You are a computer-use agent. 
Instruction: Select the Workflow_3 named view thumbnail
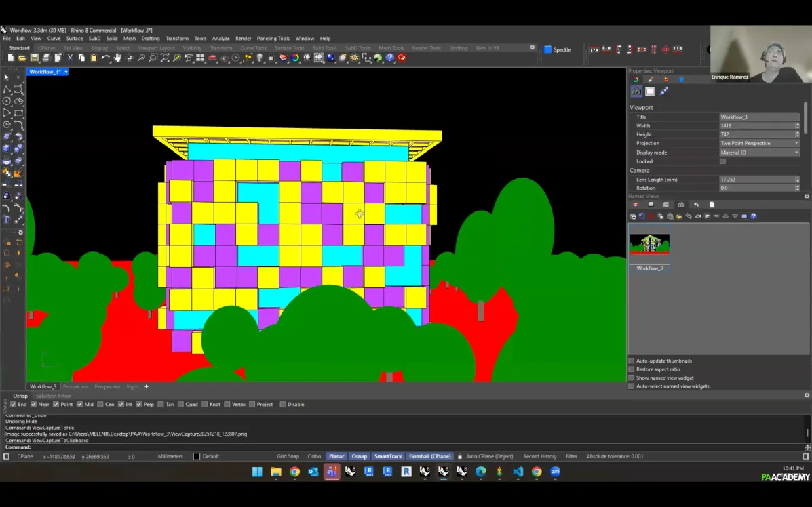point(649,245)
